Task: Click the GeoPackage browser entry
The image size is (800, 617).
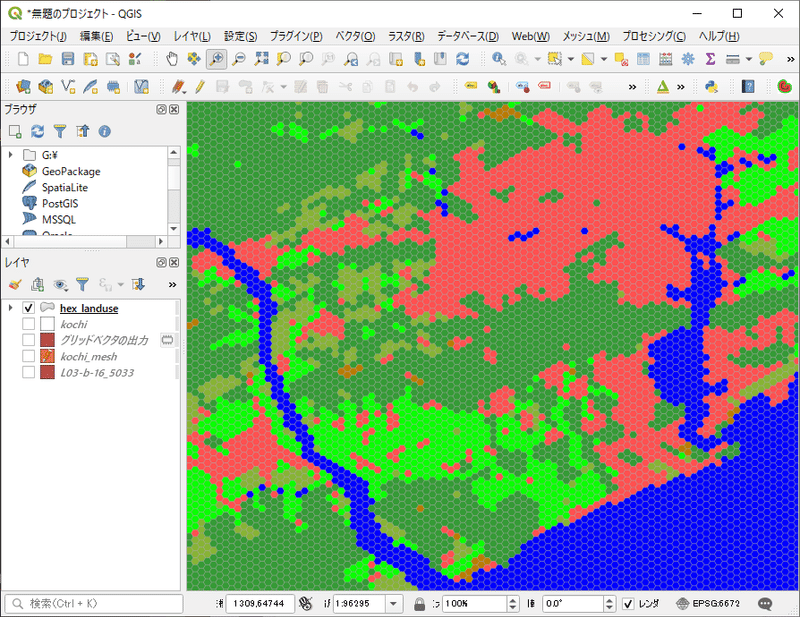Action: (71, 171)
